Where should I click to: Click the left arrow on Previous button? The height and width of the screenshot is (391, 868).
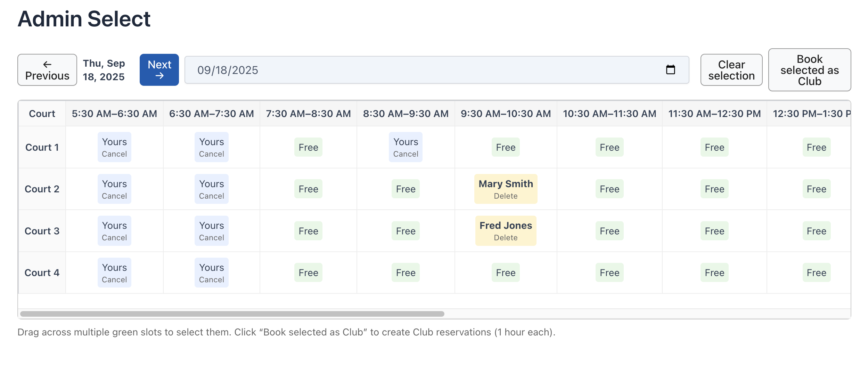(47, 64)
